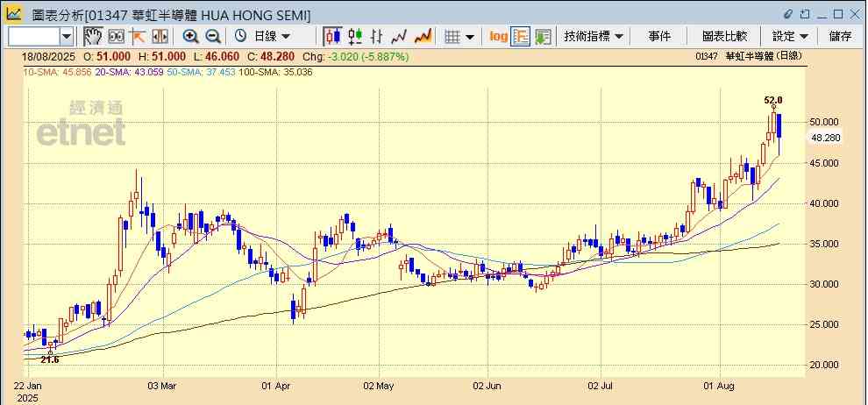
Task: Click the open price O: 51.000
Action: (107, 56)
